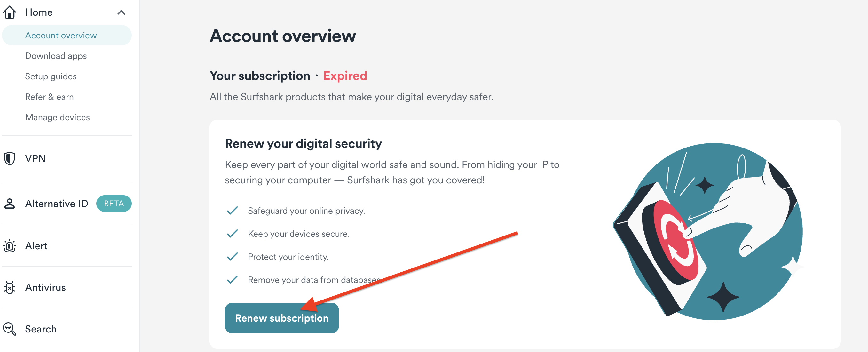Click the Search magnifier icon
This screenshot has height=352, width=868.
click(10, 329)
